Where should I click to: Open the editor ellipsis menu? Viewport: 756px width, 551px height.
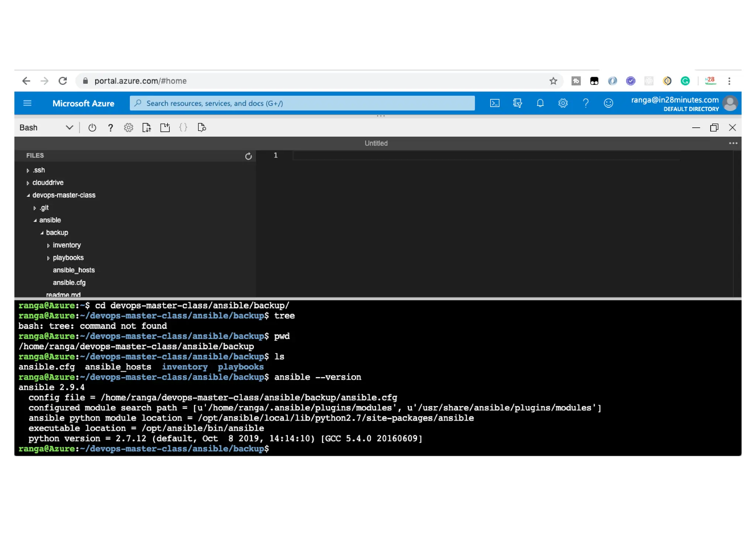coord(733,143)
